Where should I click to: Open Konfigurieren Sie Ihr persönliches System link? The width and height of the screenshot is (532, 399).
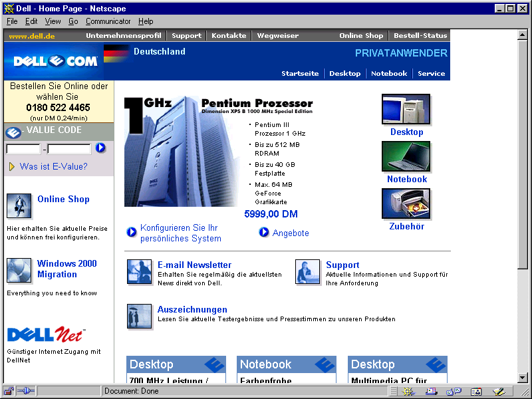(181, 233)
